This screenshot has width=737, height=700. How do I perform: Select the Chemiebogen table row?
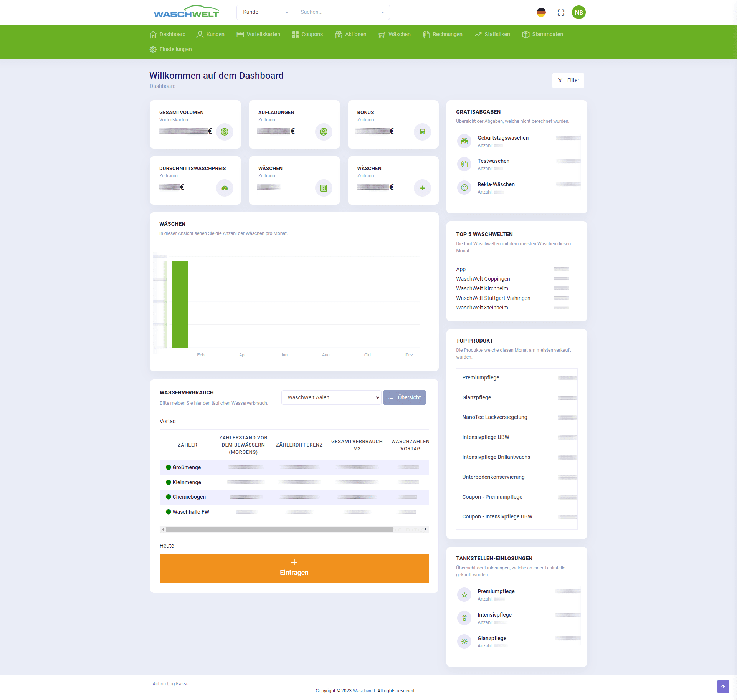pyautogui.click(x=294, y=497)
